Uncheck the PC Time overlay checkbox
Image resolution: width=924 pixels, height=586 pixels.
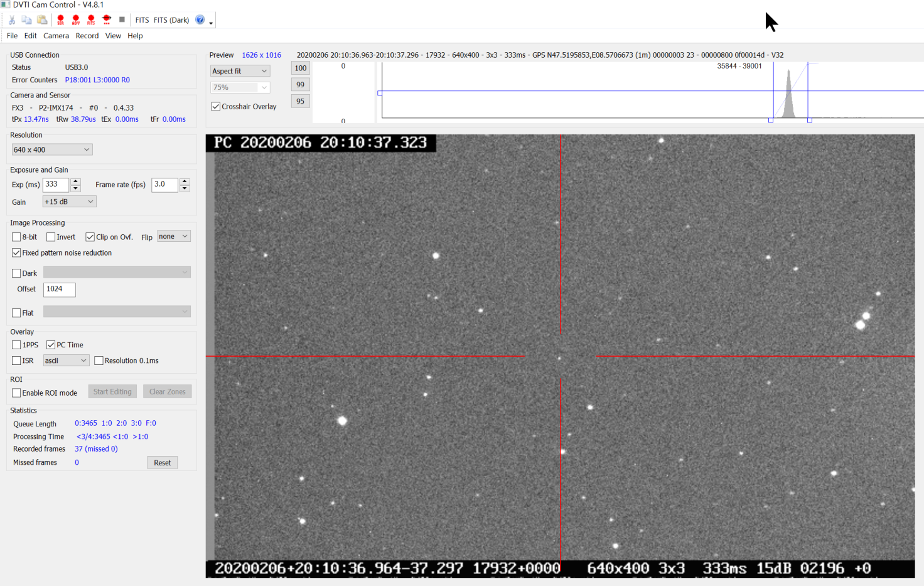click(x=51, y=345)
